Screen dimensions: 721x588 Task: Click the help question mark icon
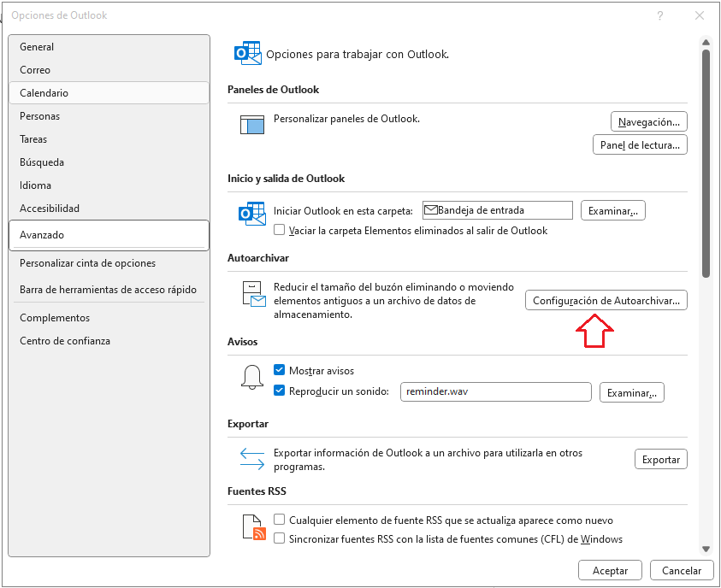[x=659, y=15]
